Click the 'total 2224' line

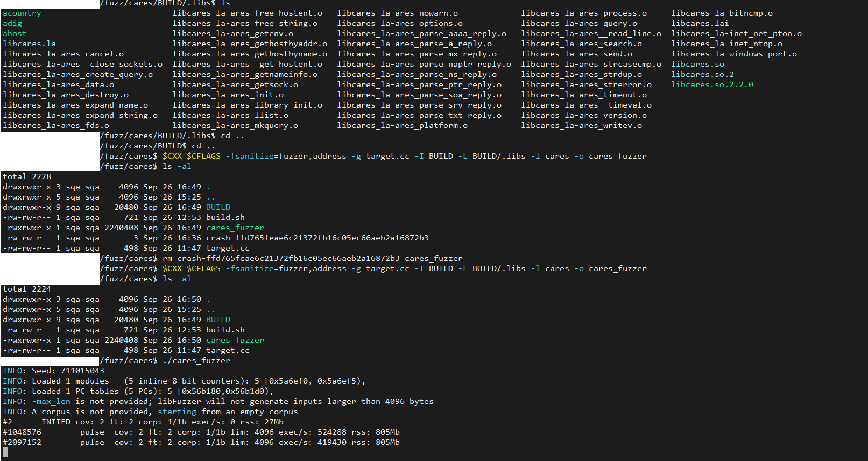tap(27, 289)
